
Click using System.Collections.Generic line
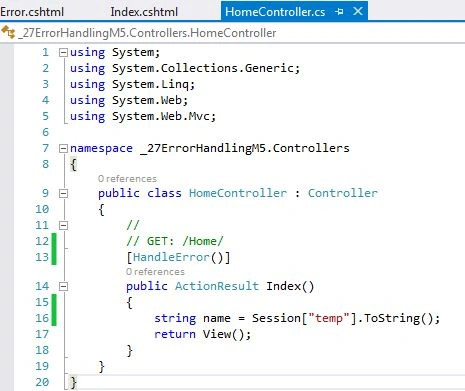click(x=185, y=68)
